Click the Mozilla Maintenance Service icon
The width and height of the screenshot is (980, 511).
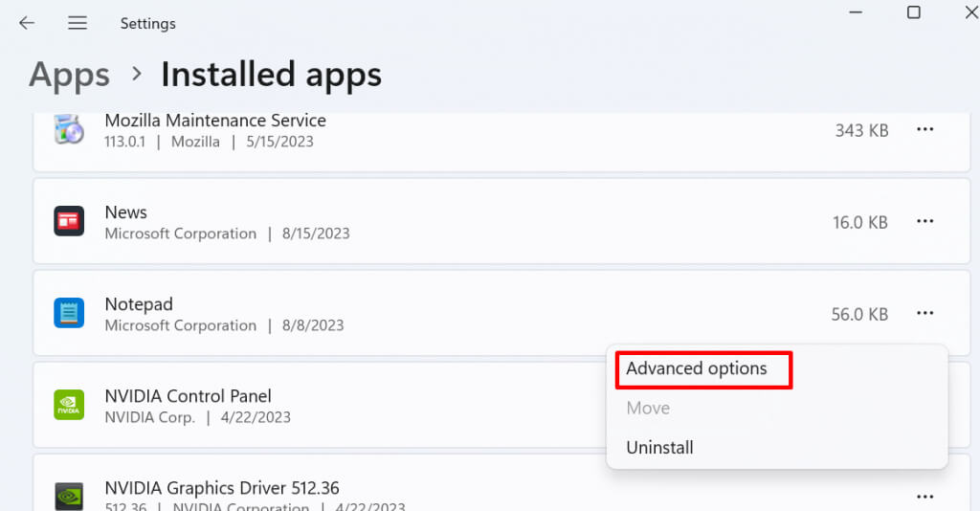coord(69,130)
